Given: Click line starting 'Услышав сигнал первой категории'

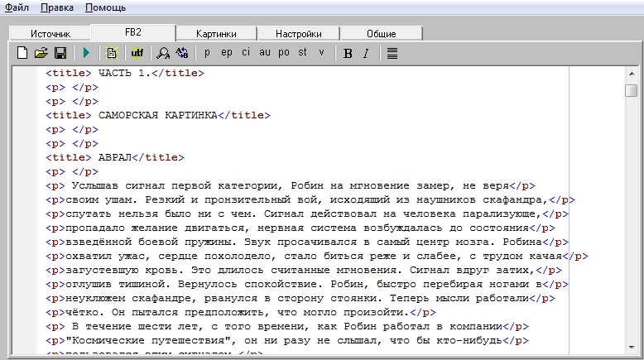Looking at the screenshot, I should [x=291, y=186].
